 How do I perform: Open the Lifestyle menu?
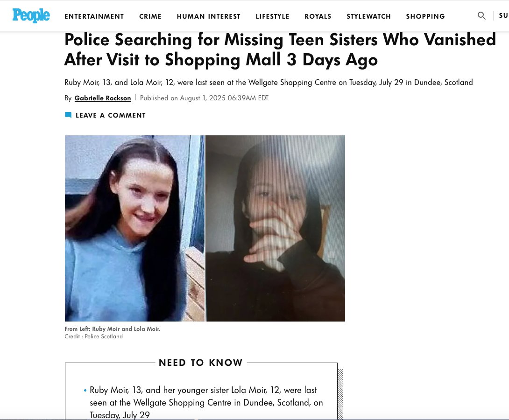click(272, 16)
